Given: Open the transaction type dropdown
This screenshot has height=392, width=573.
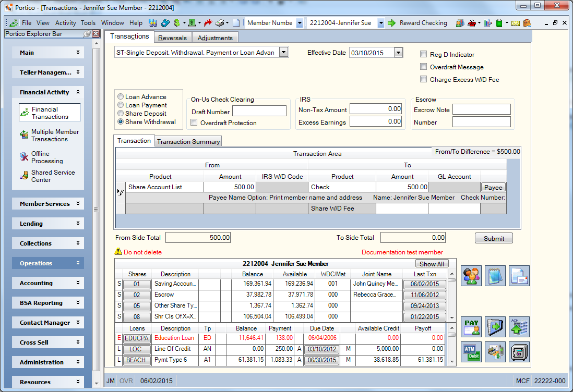Looking at the screenshot, I should (x=283, y=52).
